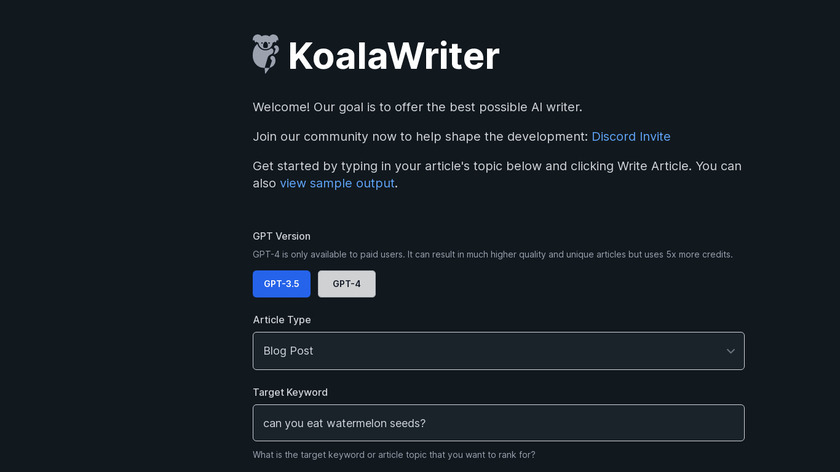840x472 pixels.
Task: Click the Welcome message paragraph
Action: pyautogui.click(x=417, y=107)
